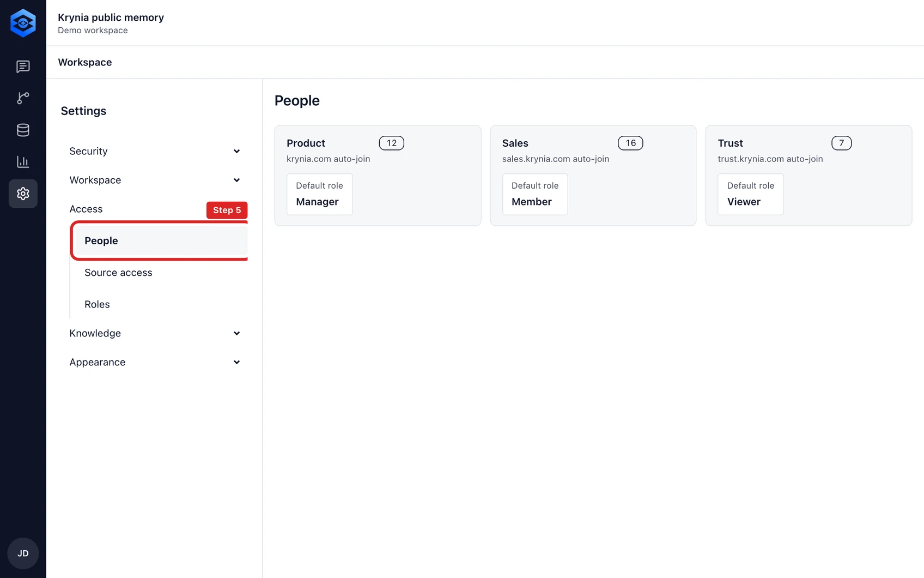
Task: Click sales.krynia.com auto-join text
Action: point(556,159)
